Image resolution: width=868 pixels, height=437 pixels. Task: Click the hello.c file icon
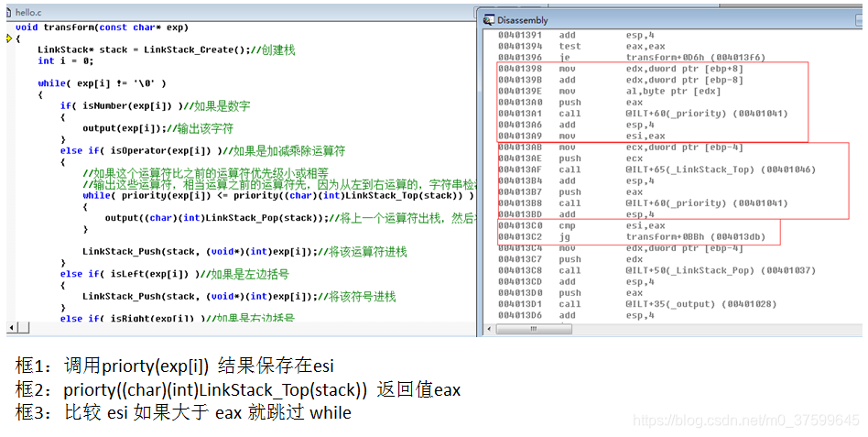point(9,12)
